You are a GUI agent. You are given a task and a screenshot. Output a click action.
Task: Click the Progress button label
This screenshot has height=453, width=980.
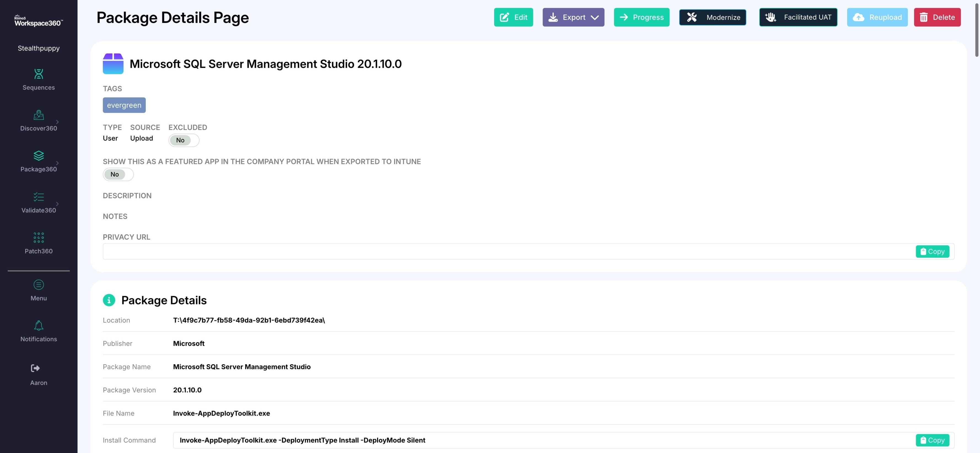648,18
